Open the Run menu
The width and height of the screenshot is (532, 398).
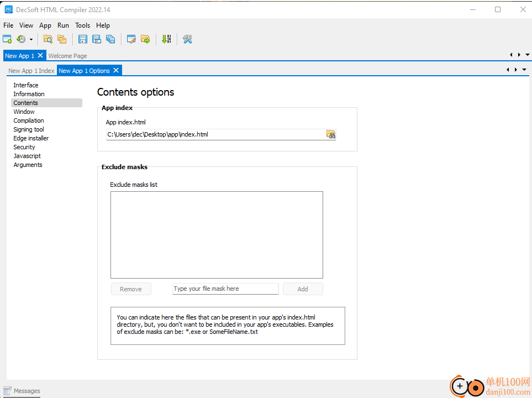pyautogui.click(x=63, y=25)
